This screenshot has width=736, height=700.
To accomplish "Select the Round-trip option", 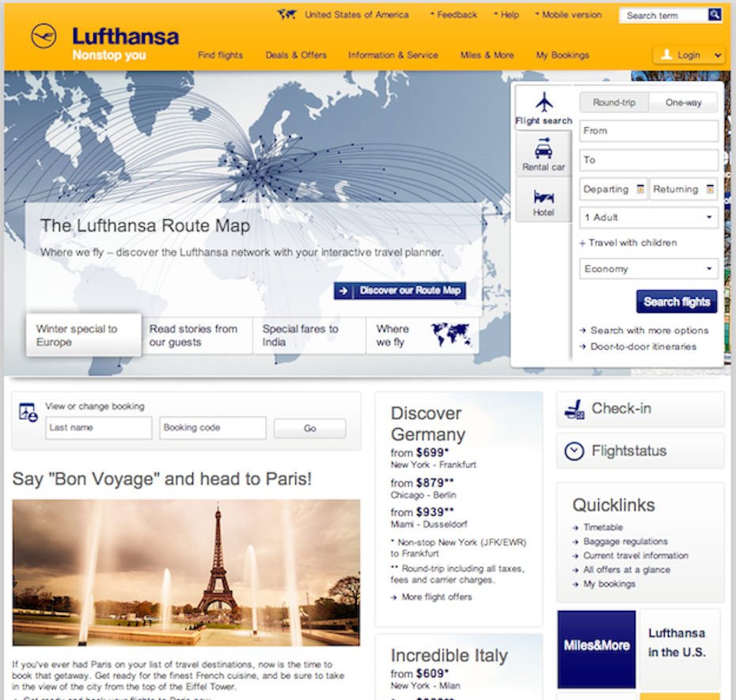I will coord(614,103).
